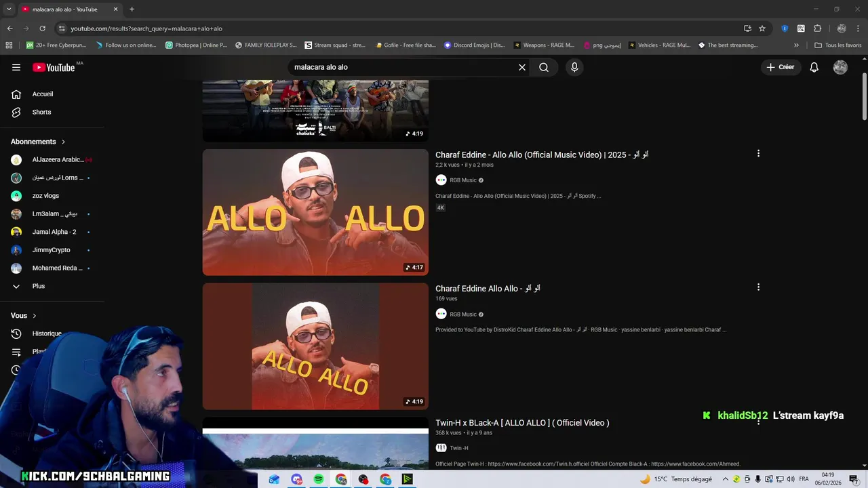The width and height of the screenshot is (868, 488).
Task: Show more bookmarks with the chevron
Action: click(796, 45)
